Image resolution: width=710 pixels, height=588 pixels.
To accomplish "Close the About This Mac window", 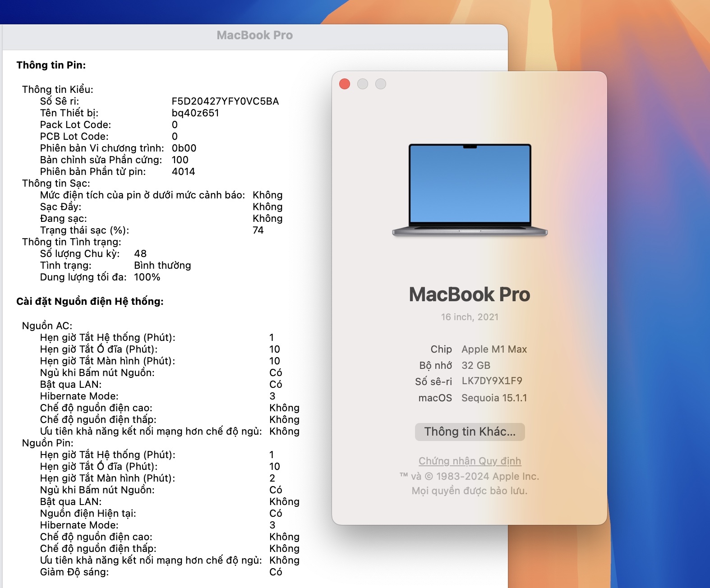I will (345, 84).
